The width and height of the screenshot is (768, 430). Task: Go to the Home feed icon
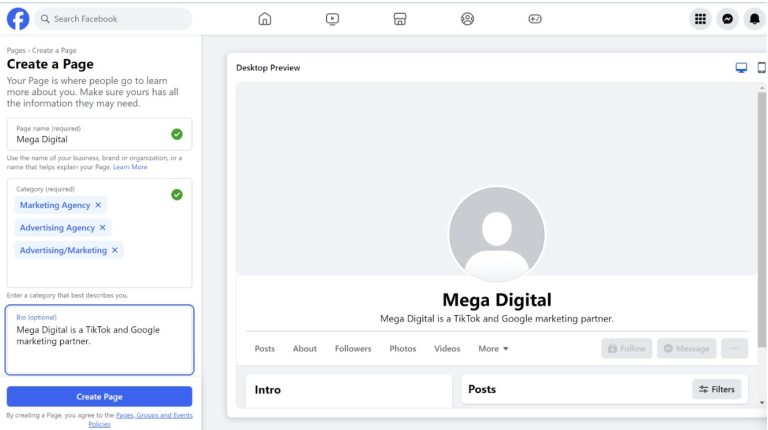[264, 19]
